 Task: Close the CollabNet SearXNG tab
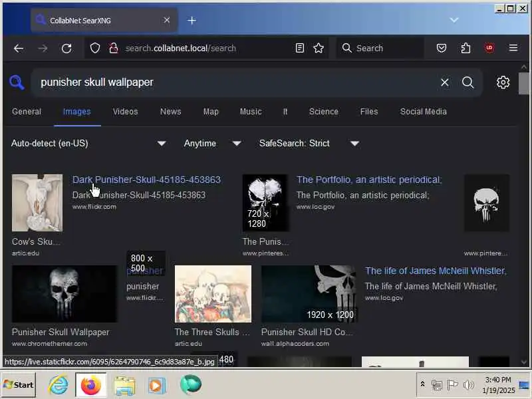pyautogui.click(x=167, y=21)
